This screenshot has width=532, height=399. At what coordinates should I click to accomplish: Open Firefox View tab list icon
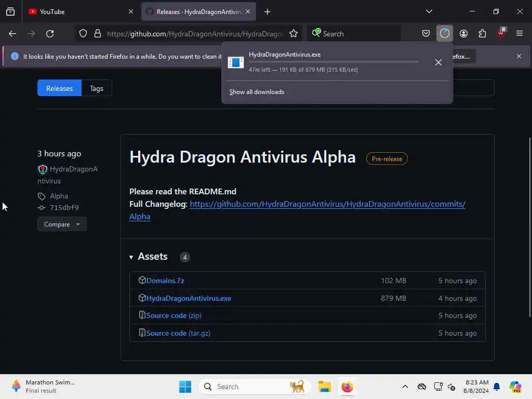[x=10, y=12]
